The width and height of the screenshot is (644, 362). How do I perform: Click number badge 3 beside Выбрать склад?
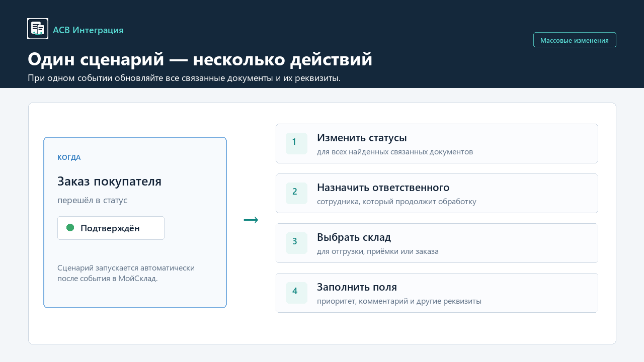(296, 243)
